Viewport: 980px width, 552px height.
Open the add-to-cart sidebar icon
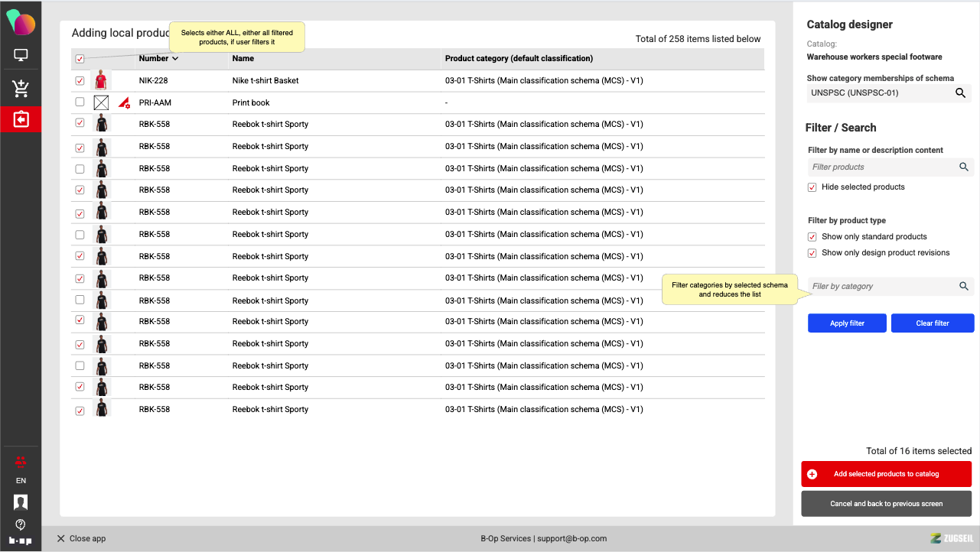[x=21, y=89]
